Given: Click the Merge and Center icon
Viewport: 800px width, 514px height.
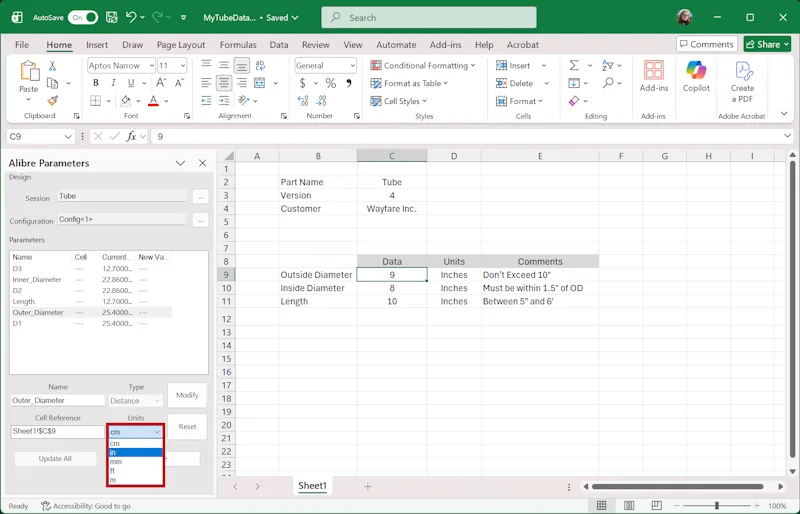Looking at the screenshot, I should [259, 83].
